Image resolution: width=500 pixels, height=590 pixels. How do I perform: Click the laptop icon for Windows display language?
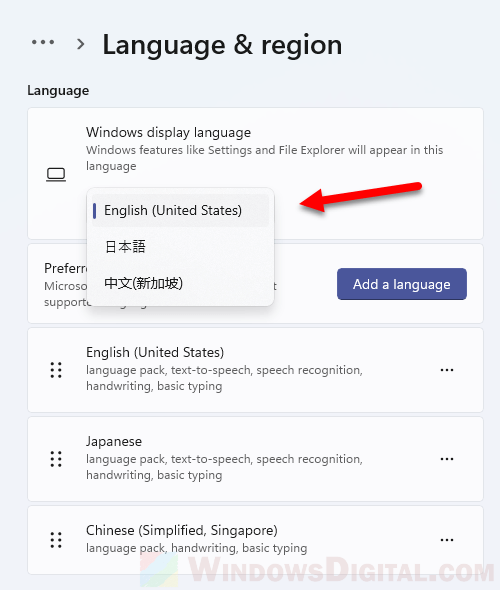coord(56,175)
